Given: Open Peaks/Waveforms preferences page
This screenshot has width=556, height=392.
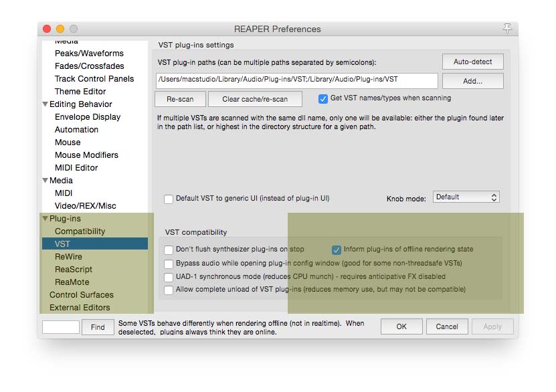Looking at the screenshot, I should click(89, 53).
